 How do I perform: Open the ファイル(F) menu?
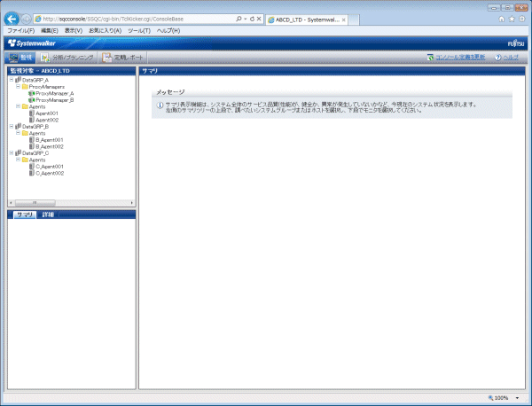pyautogui.click(x=21, y=30)
